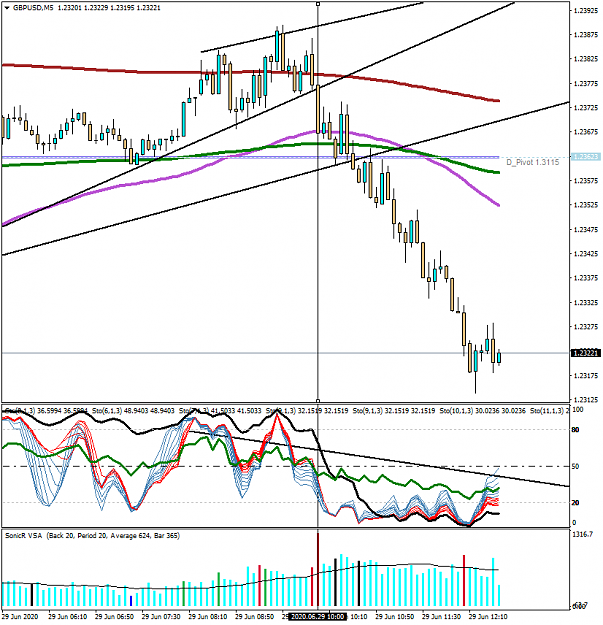Click the 1.23675 price scale label
Screen dimensions: 603x625
586,132
